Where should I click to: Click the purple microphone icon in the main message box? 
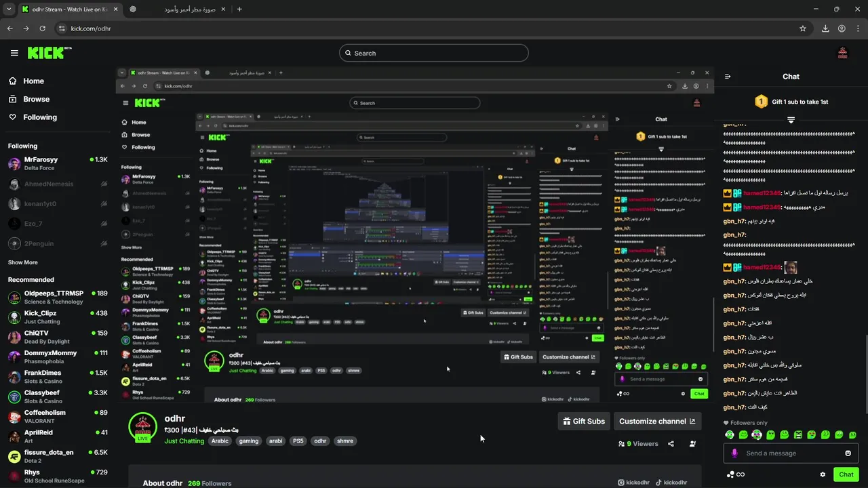coord(734,453)
